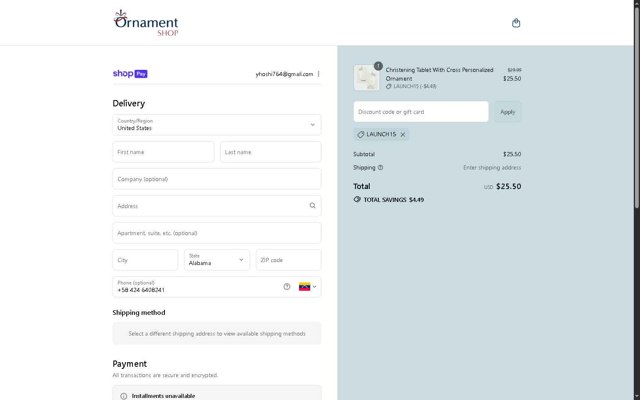
Task: Focus the ZIP code field
Action: tap(289, 260)
